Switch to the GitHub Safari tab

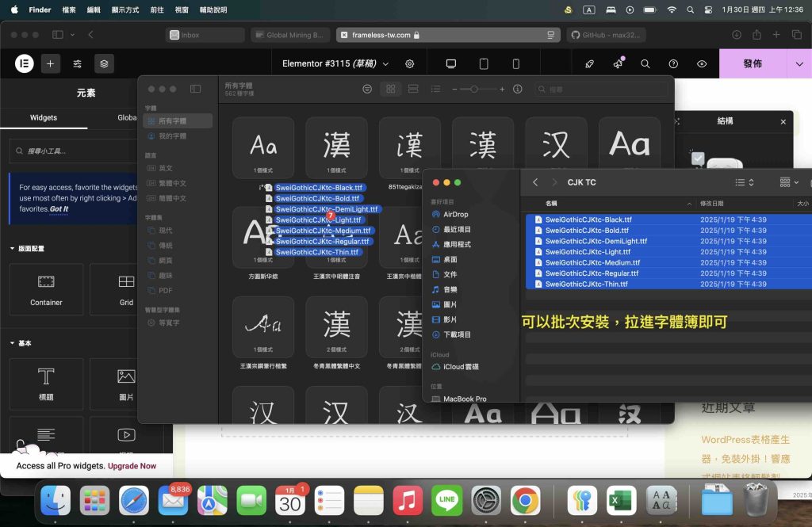(x=606, y=35)
